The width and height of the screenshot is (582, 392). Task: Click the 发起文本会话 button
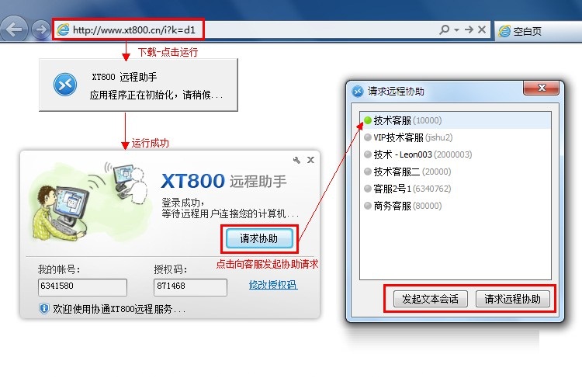431,299
